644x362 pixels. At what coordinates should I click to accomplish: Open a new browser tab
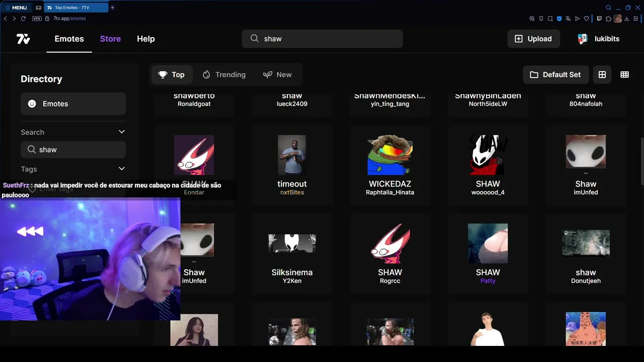pos(112,8)
